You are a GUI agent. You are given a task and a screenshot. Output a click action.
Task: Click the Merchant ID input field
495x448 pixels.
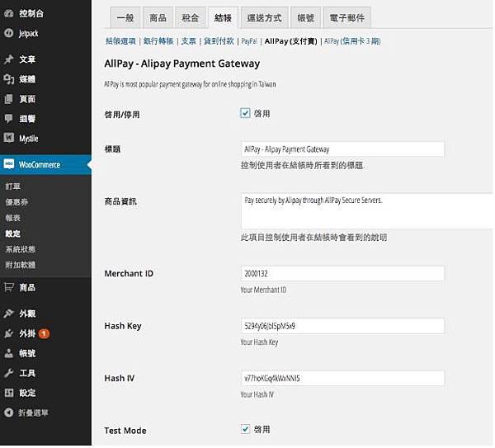tap(342, 273)
